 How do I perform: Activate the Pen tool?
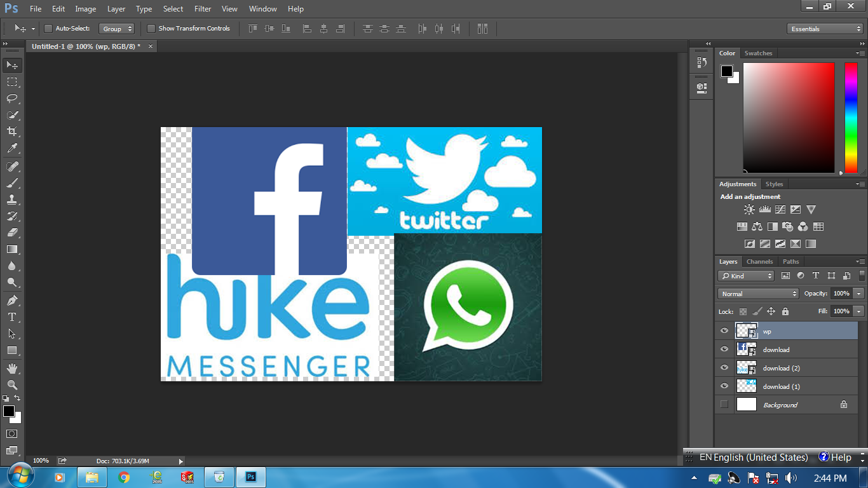click(x=12, y=301)
